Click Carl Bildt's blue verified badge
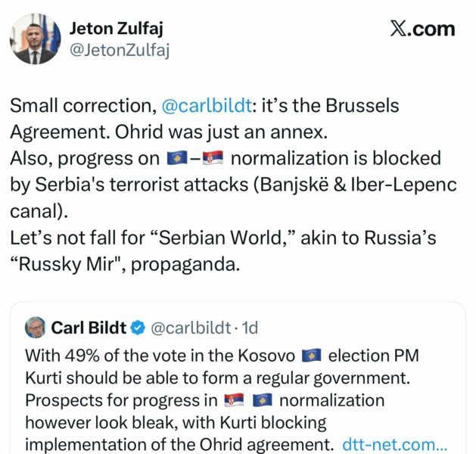Screen dimensions: 476x454 pyautogui.click(x=138, y=328)
